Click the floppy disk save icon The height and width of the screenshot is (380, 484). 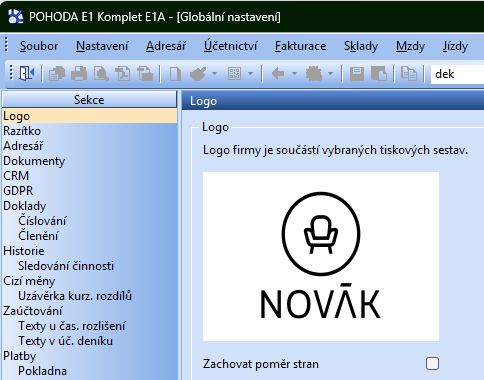pos(357,73)
